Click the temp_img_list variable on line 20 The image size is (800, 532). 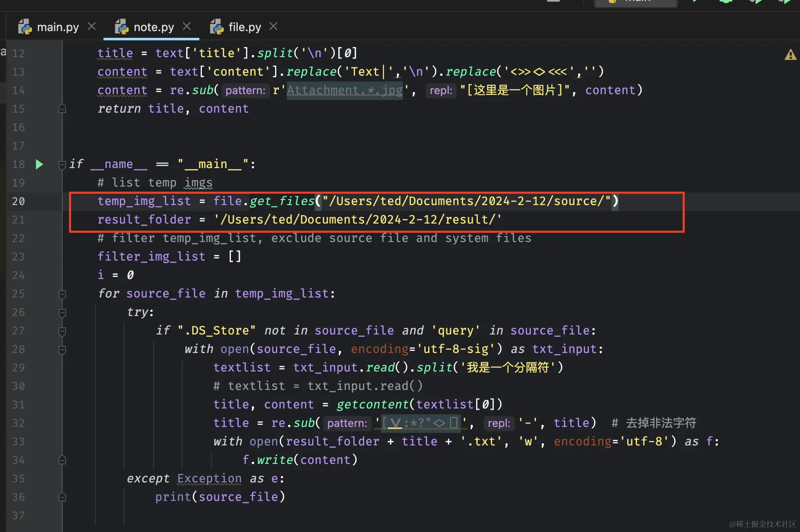pyautogui.click(x=144, y=201)
